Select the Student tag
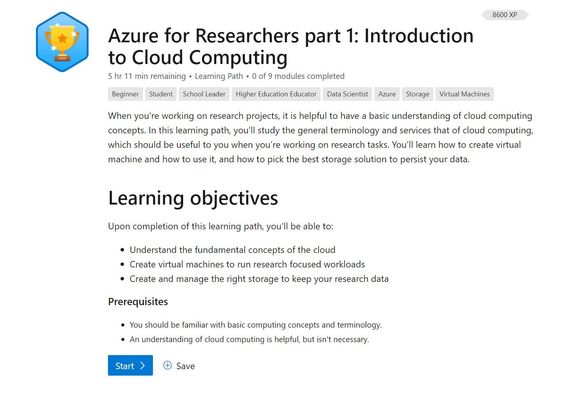587x400 pixels. 161,94
